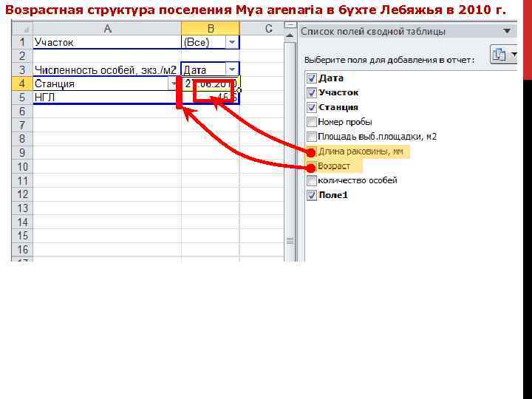Check the количество особей field checkbox

point(312,180)
